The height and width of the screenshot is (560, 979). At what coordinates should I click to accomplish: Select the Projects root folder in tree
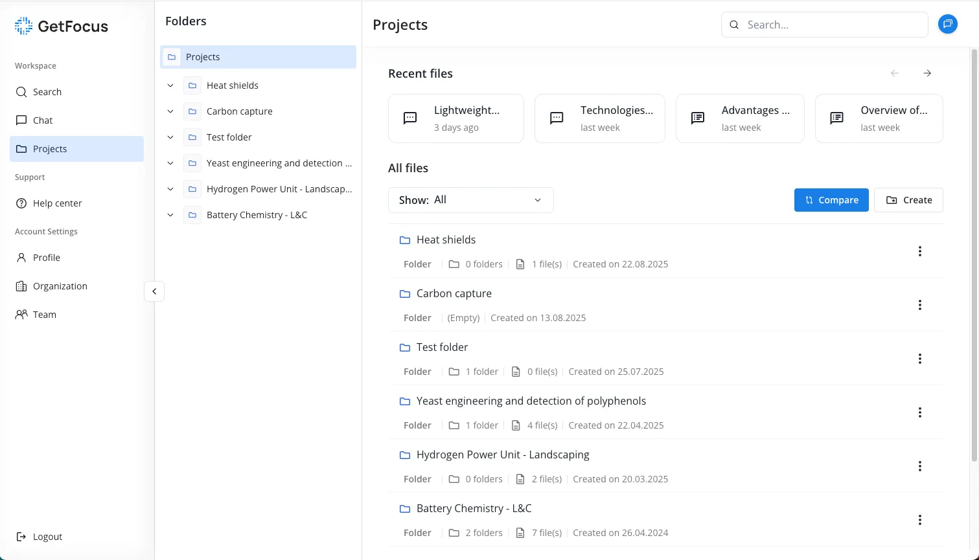258,57
